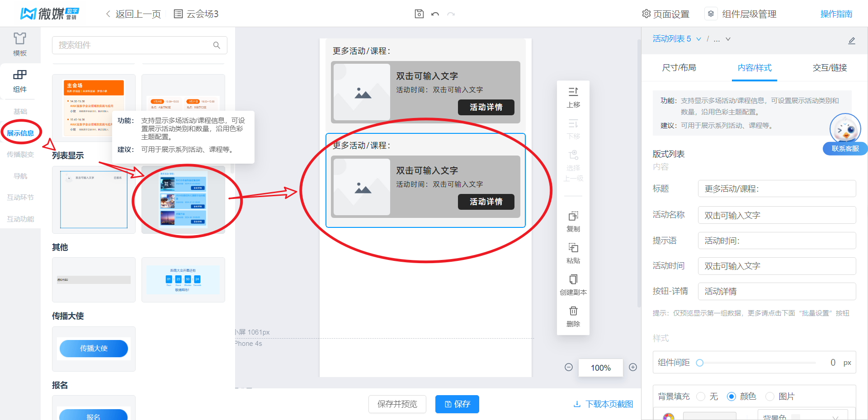Click the save disk icon in top toolbar
Image resolution: width=868 pixels, height=420 pixels.
tap(419, 14)
